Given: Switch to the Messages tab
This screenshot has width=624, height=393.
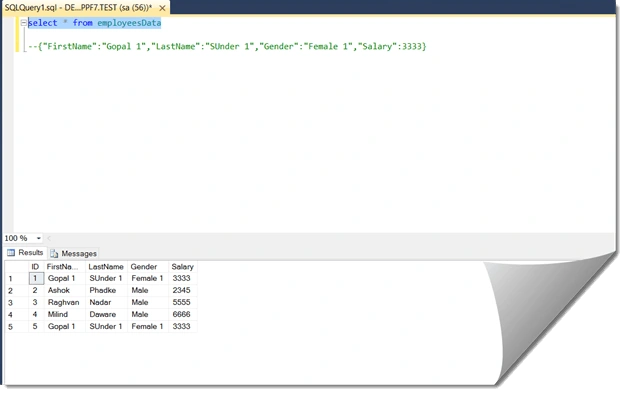Looking at the screenshot, I should tap(74, 253).
